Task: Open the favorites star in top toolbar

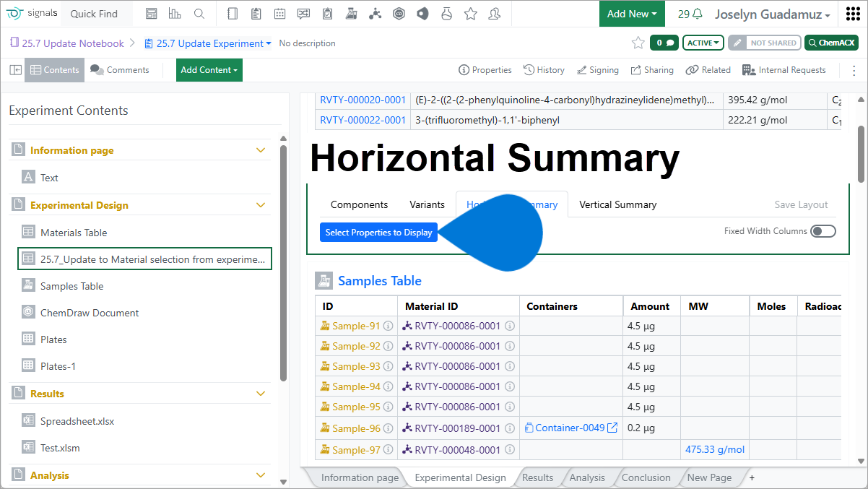Action: pyautogui.click(x=470, y=14)
